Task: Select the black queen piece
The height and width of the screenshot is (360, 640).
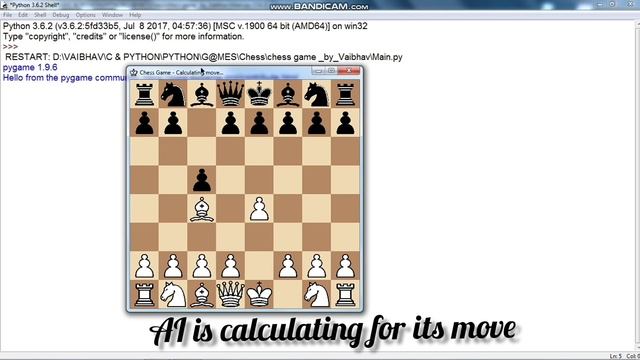Action: [231, 93]
